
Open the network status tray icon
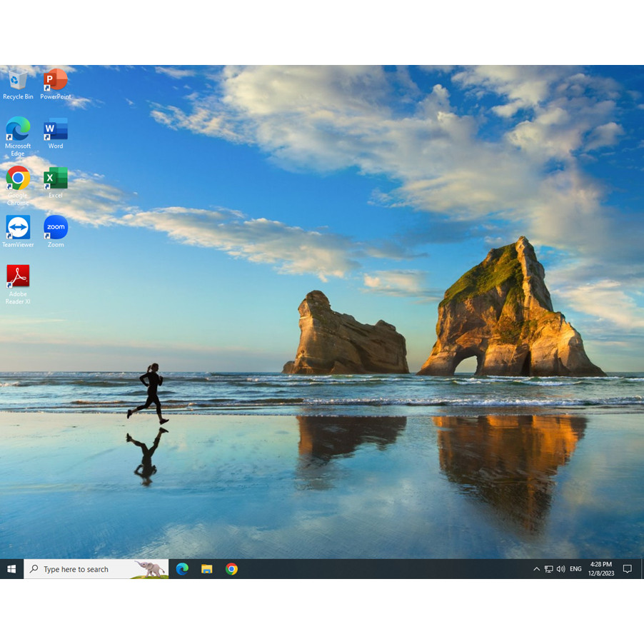(548, 569)
